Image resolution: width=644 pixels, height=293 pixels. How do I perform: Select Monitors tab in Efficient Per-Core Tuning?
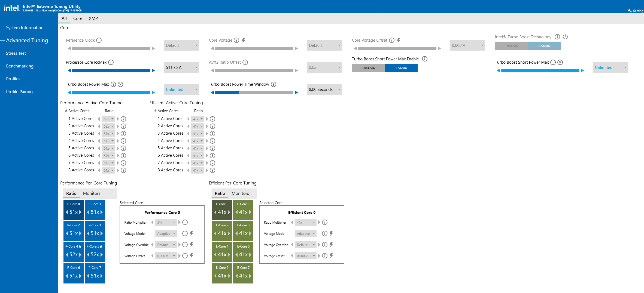[240, 193]
